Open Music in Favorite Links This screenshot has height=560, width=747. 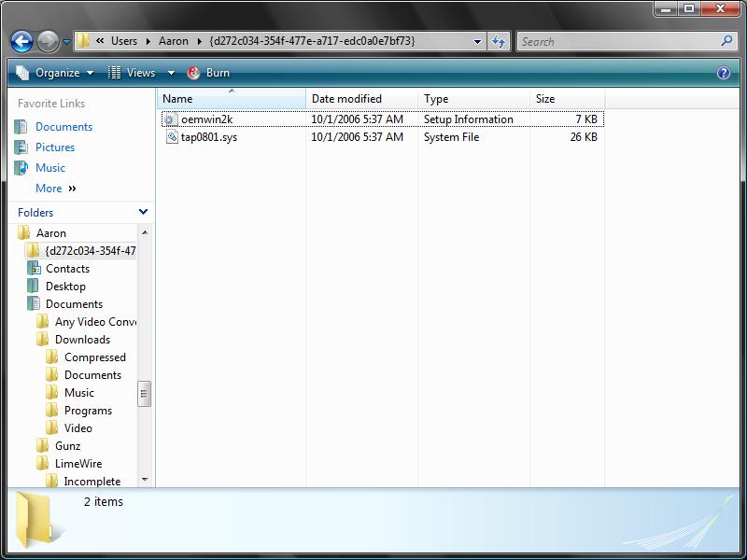50,168
